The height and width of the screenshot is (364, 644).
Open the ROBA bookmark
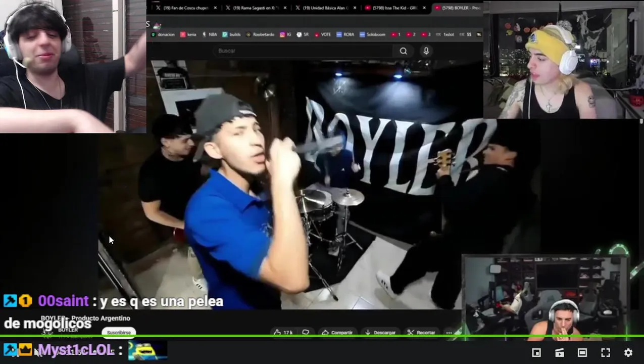[345, 34]
